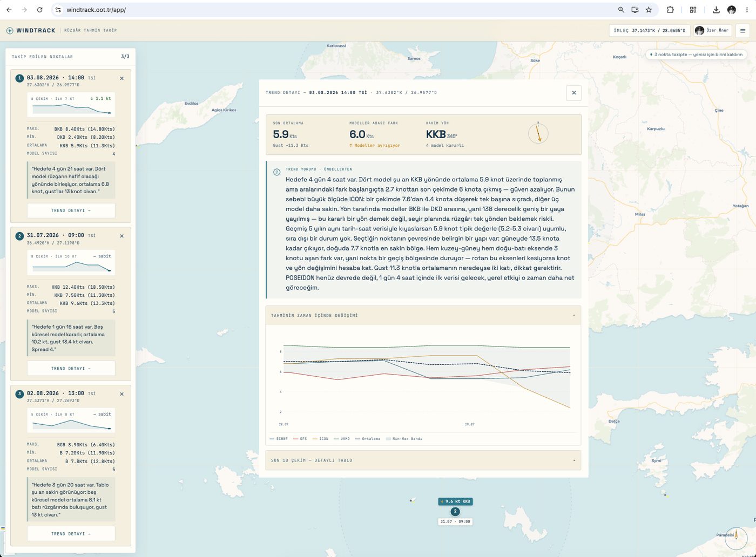Click the compass icon at map corner
Image resolution: width=756 pixels, height=557 pixels.
[735, 538]
